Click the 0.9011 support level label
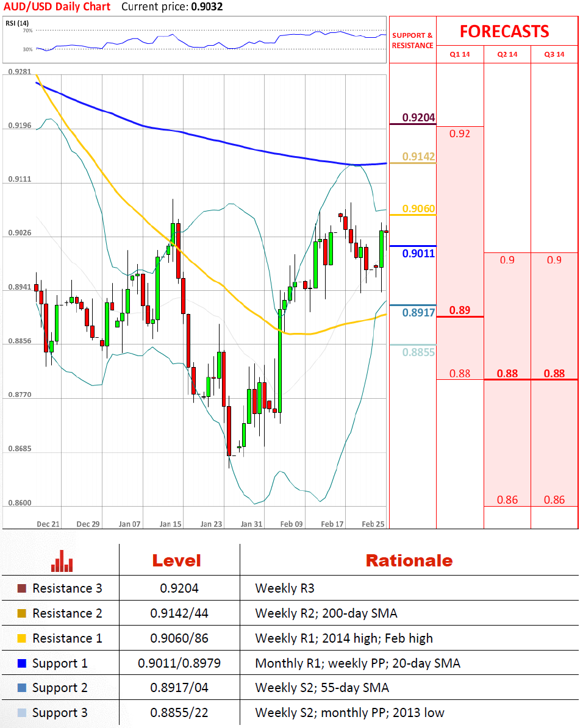The width and height of the screenshot is (583, 728). click(418, 254)
